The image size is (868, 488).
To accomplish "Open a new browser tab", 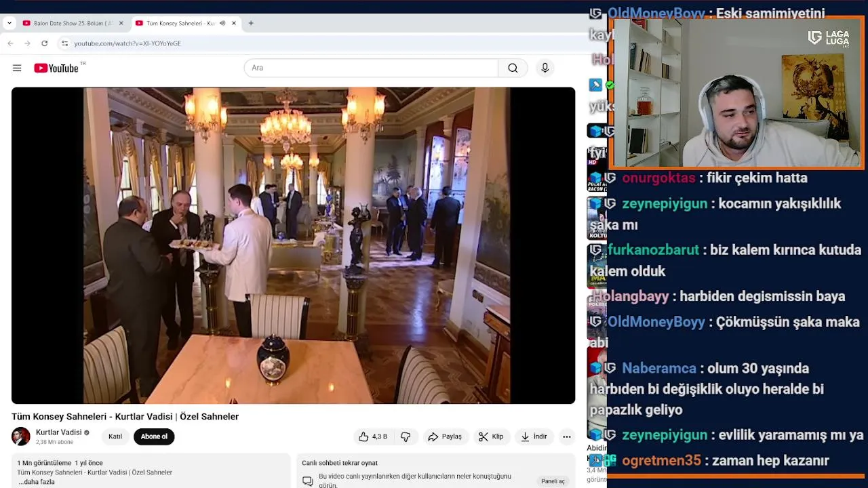I will tap(251, 23).
